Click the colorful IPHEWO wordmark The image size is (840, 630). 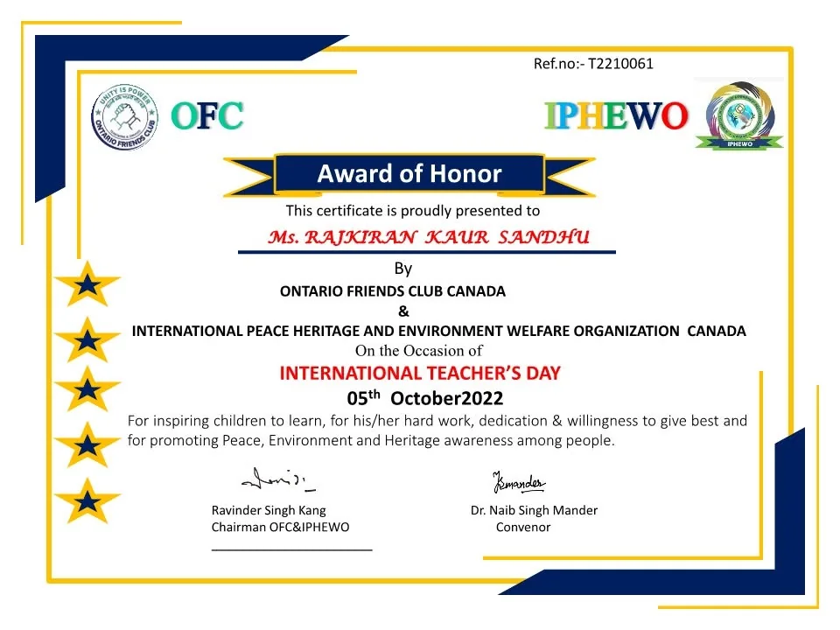point(616,115)
